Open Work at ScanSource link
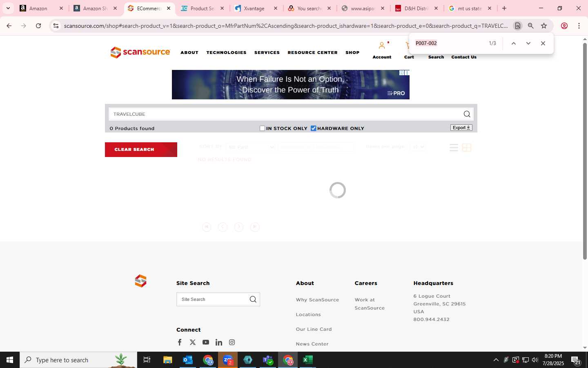This screenshot has width=588, height=368. (370, 304)
